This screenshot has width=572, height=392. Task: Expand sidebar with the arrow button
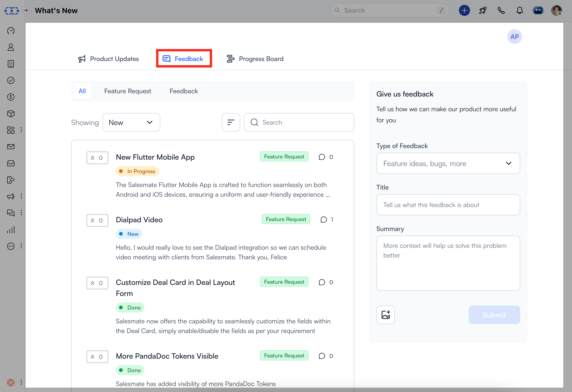(26, 10)
